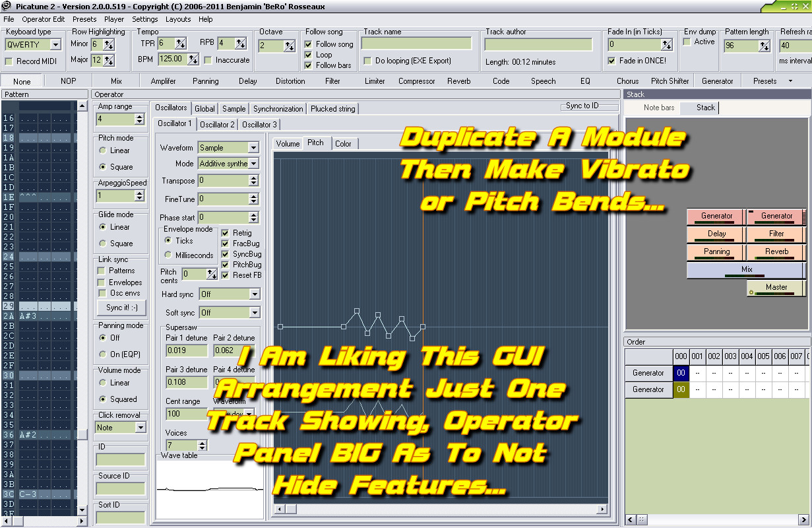Click the Track author input field
812x528 pixels.
pos(538,44)
